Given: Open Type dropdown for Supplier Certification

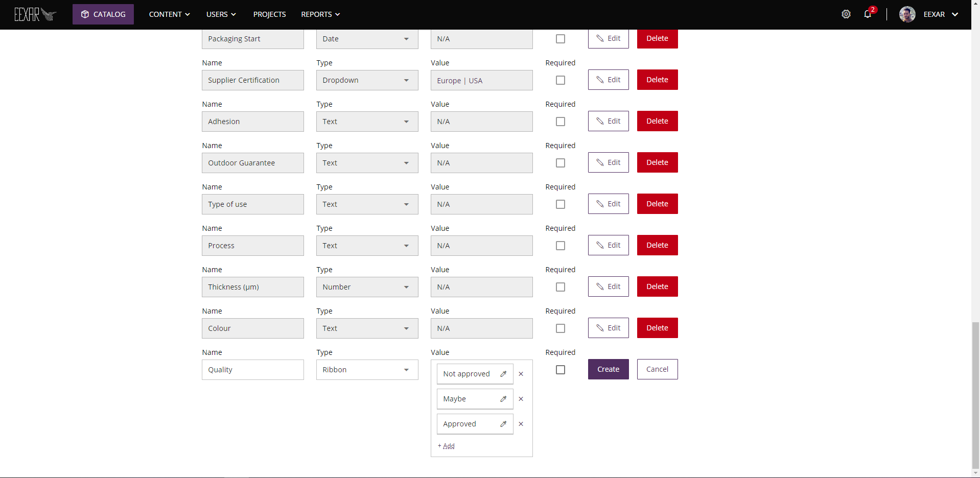Looking at the screenshot, I should pyautogui.click(x=367, y=80).
